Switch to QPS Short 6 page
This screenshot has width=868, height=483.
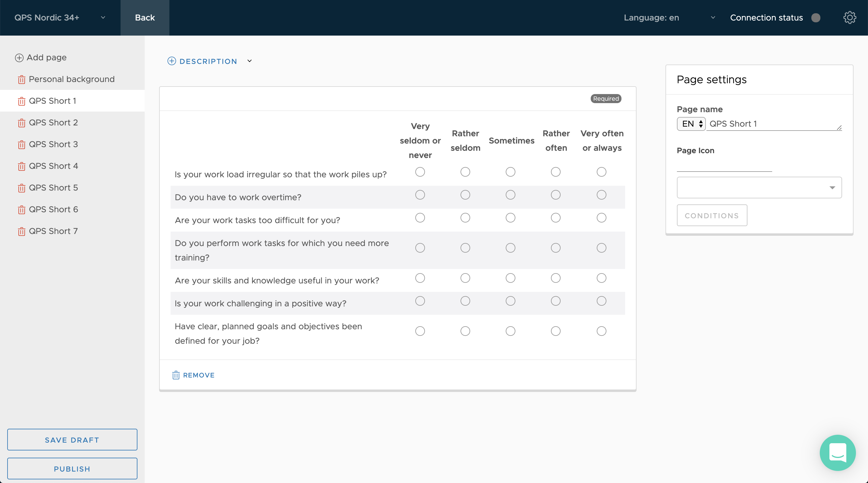(54, 209)
